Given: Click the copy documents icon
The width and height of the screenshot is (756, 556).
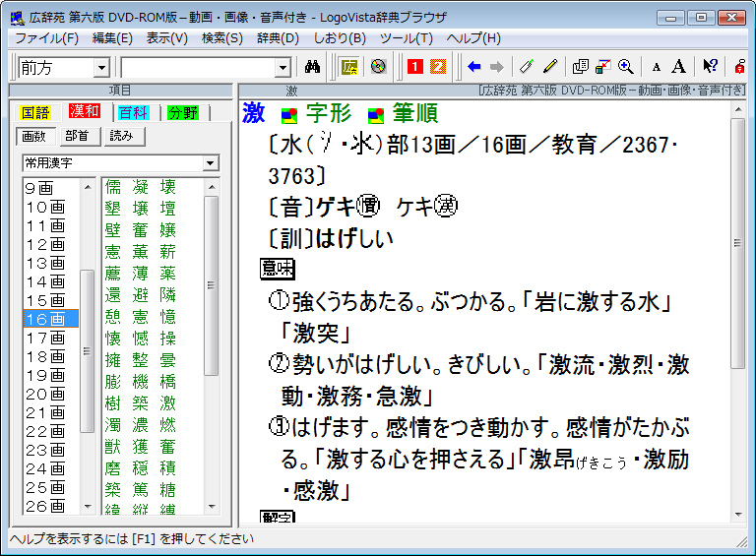Looking at the screenshot, I should [581, 67].
